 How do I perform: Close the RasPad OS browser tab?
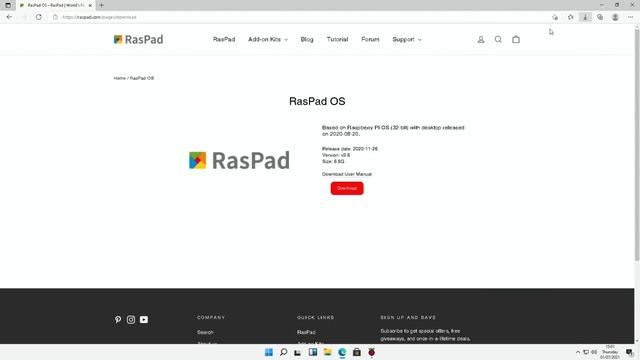90,5
